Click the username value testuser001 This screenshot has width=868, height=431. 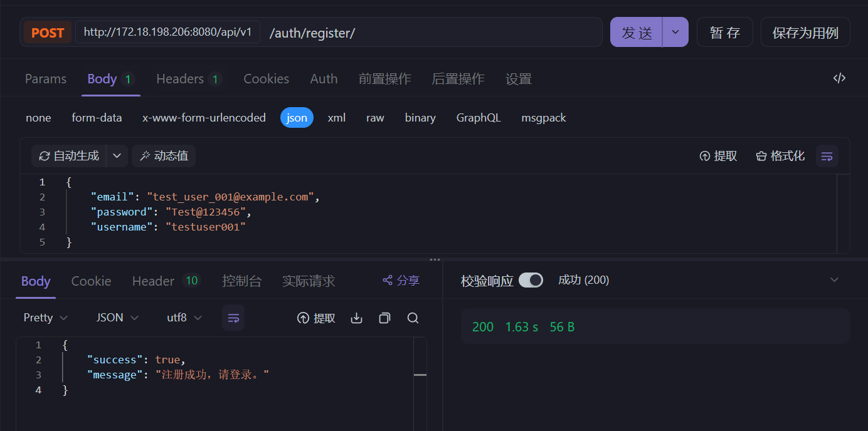click(206, 227)
